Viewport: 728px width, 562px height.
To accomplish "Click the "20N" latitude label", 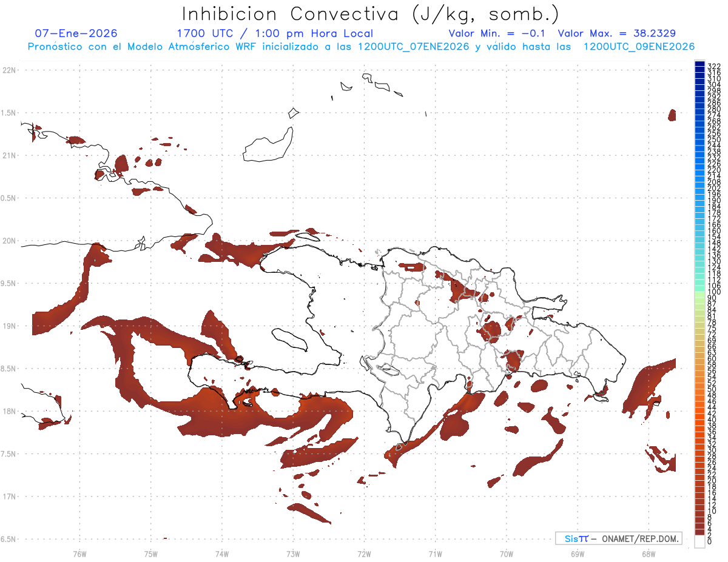I will [x=8, y=241].
